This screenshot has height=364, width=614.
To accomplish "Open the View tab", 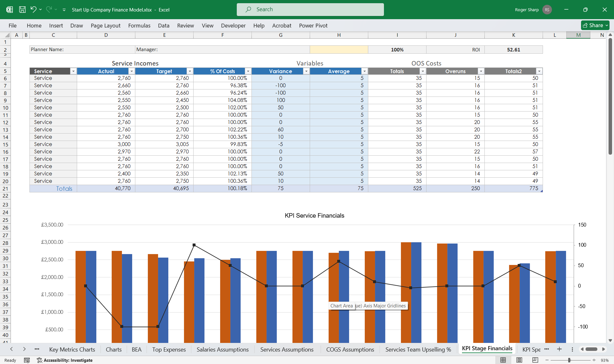I will tap(207, 26).
